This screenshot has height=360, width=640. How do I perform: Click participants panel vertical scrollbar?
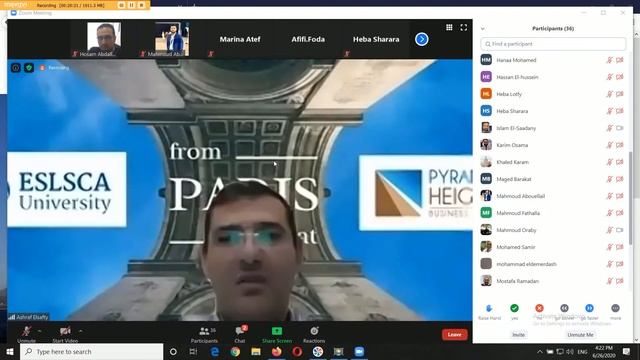tap(631, 198)
